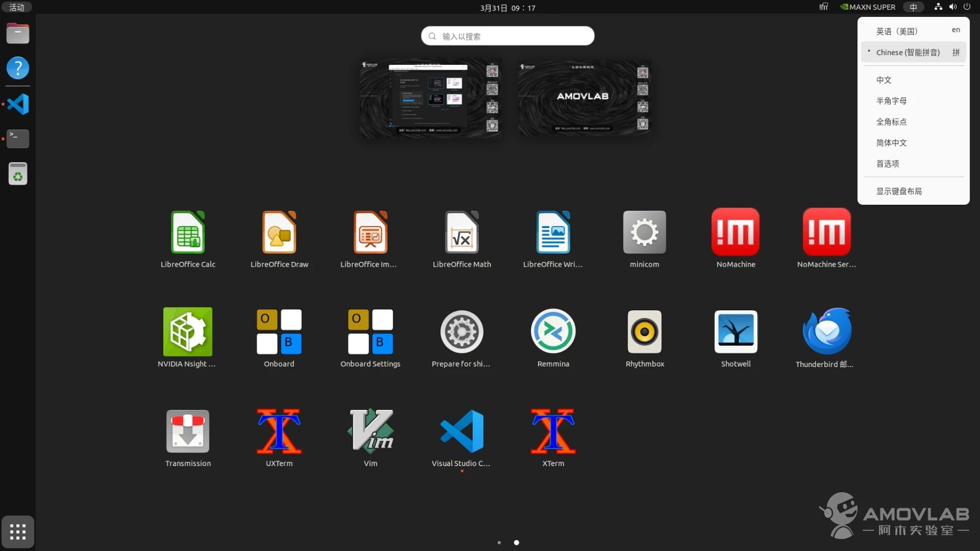Click the search input field
Image resolution: width=980 pixels, height=551 pixels.
(507, 36)
